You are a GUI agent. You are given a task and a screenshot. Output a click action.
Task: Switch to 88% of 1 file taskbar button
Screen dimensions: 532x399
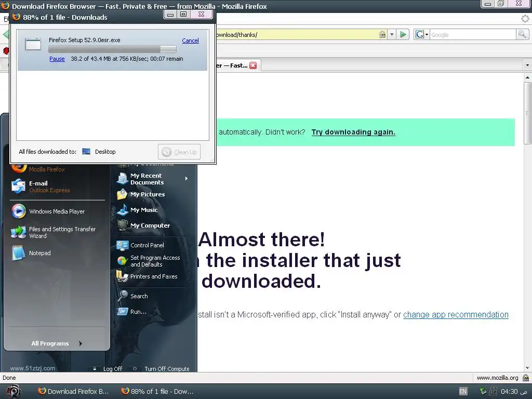pyautogui.click(x=157, y=392)
